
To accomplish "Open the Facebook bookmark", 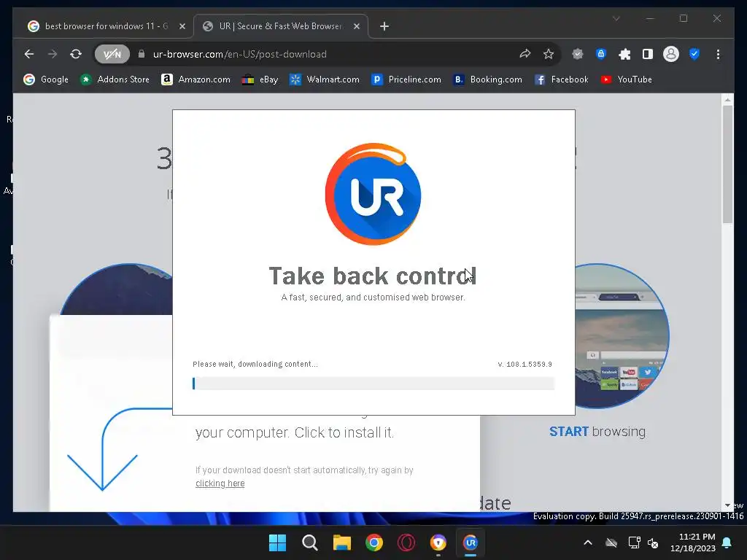I will point(562,79).
